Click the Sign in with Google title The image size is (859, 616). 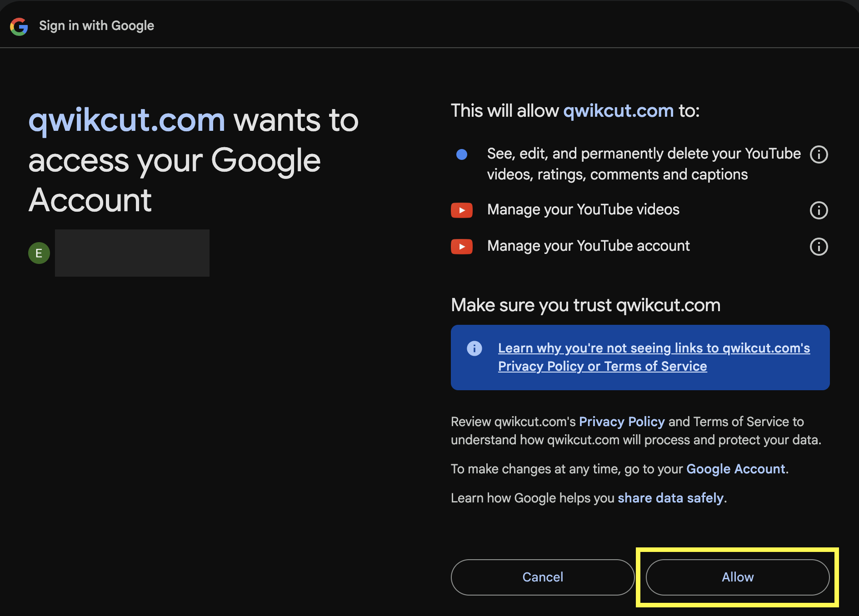point(96,26)
